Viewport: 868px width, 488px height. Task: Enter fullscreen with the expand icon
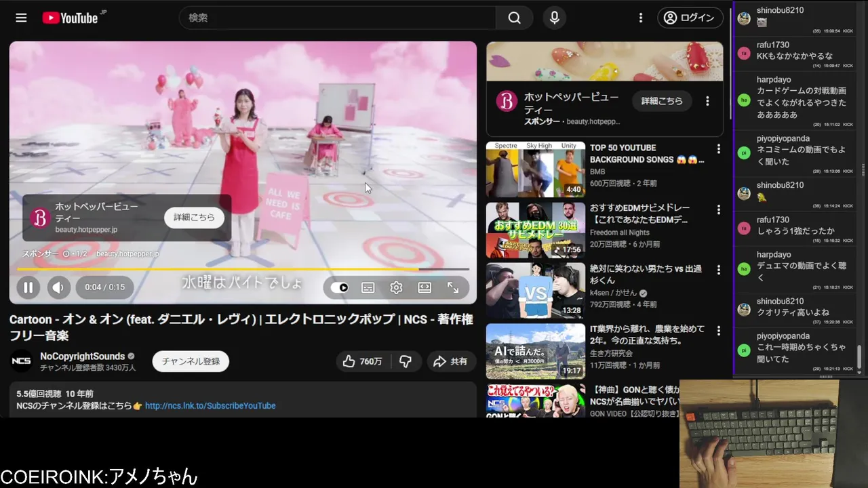453,287
